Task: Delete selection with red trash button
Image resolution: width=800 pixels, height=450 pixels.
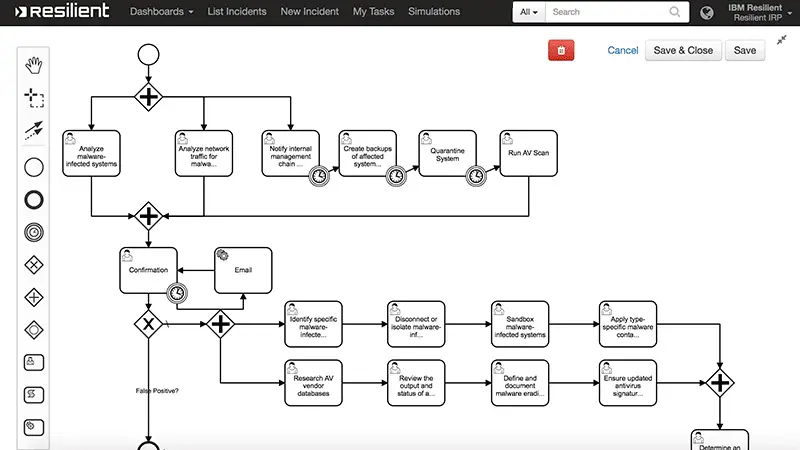Action: [561, 51]
